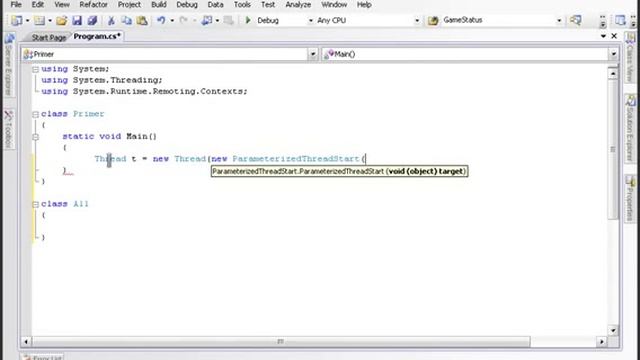
Task: Click the vertical scrollbar down arrow
Action: 613,331
